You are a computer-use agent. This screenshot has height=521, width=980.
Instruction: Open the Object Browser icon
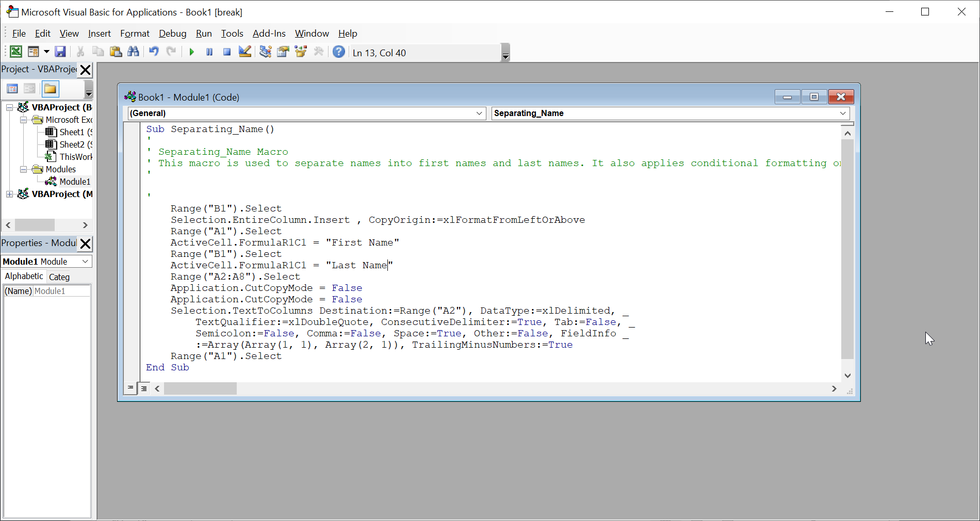click(301, 52)
